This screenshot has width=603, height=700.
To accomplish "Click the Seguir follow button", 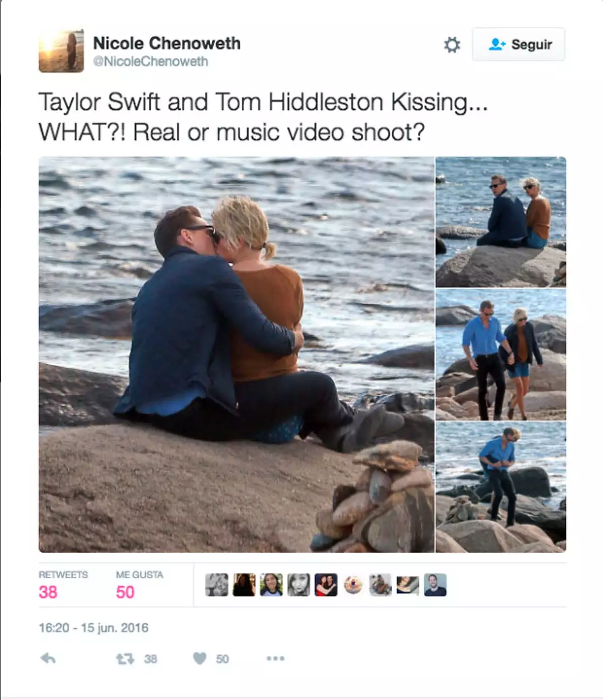I will (x=518, y=44).
